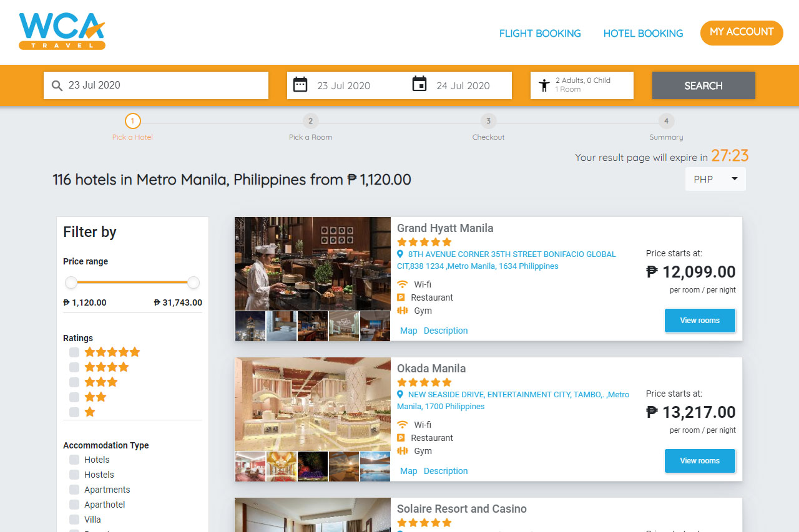
Task: Click the Grand Hyatt Manila hotel title
Action: tap(445, 228)
